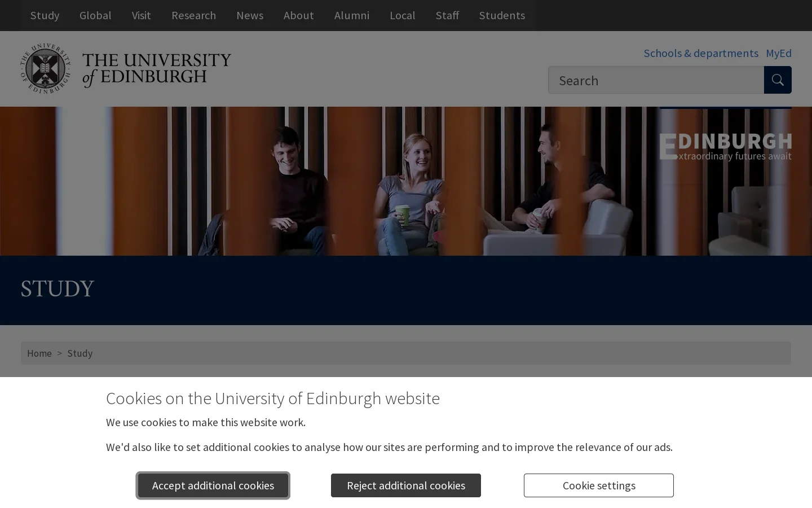Open Cookie settings
812x508 pixels.
[x=599, y=485]
